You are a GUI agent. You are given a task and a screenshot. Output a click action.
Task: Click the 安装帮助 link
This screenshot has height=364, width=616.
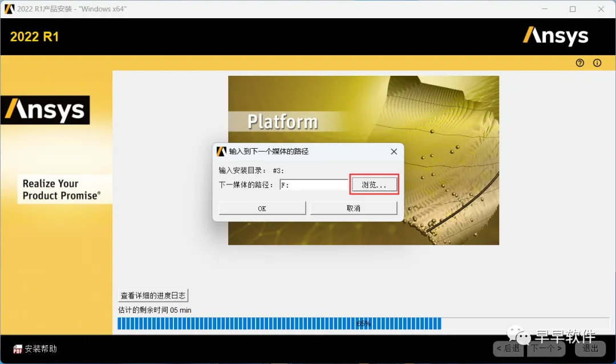coord(41,349)
